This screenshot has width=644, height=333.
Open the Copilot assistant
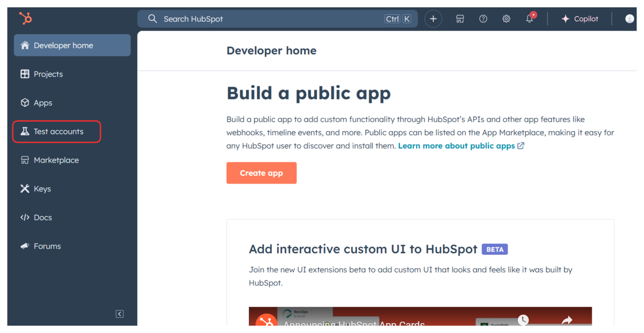(x=580, y=19)
